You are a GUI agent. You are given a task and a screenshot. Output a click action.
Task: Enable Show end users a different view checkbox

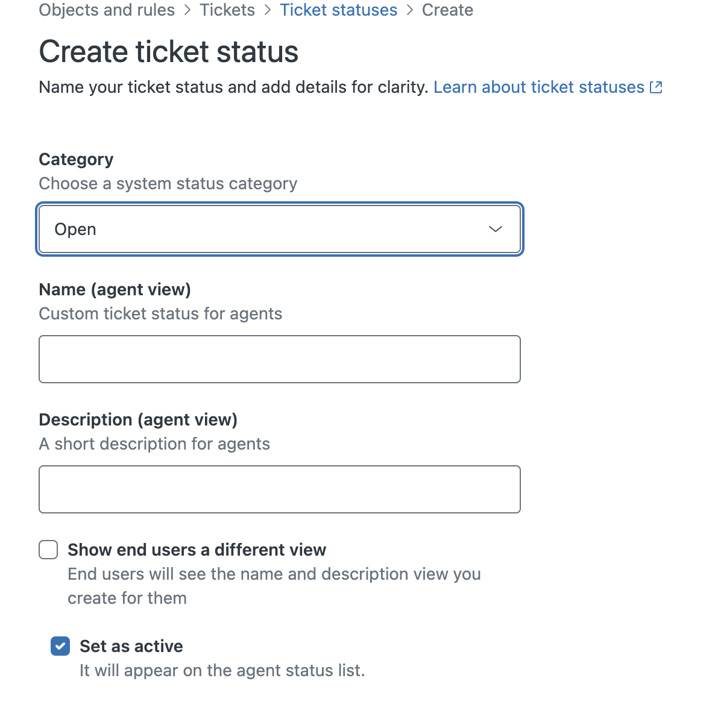[x=48, y=550]
